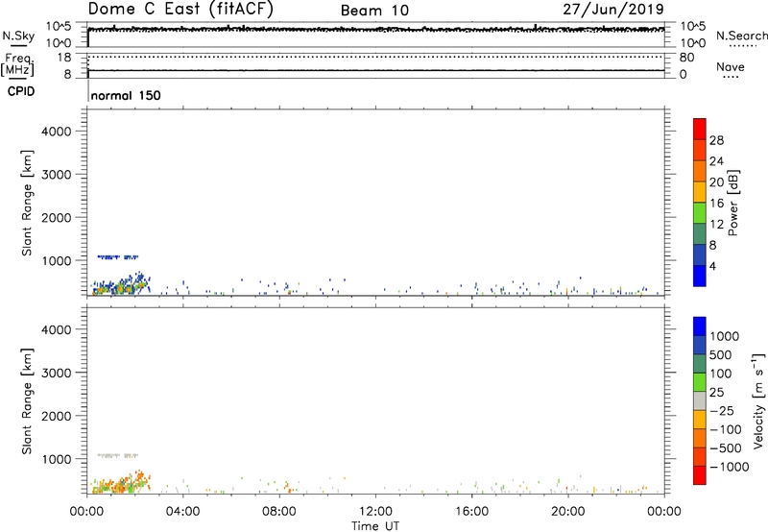Click the '-500' velocity colorbar tick value

[x=726, y=448]
